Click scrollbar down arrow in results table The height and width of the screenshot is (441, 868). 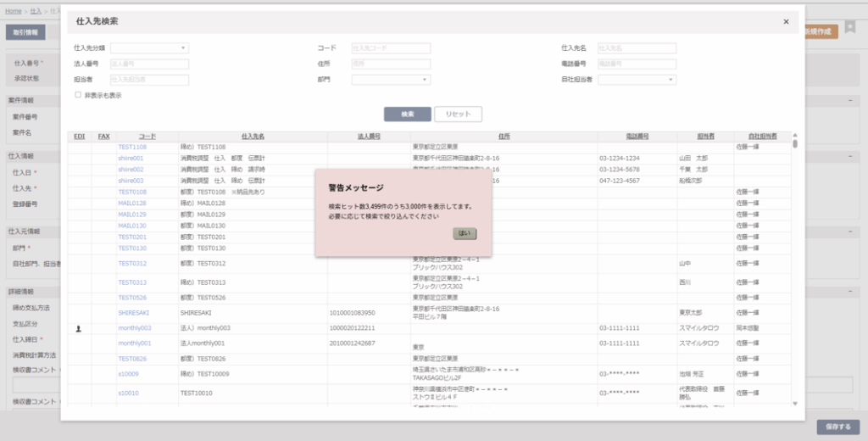click(794, 403)
